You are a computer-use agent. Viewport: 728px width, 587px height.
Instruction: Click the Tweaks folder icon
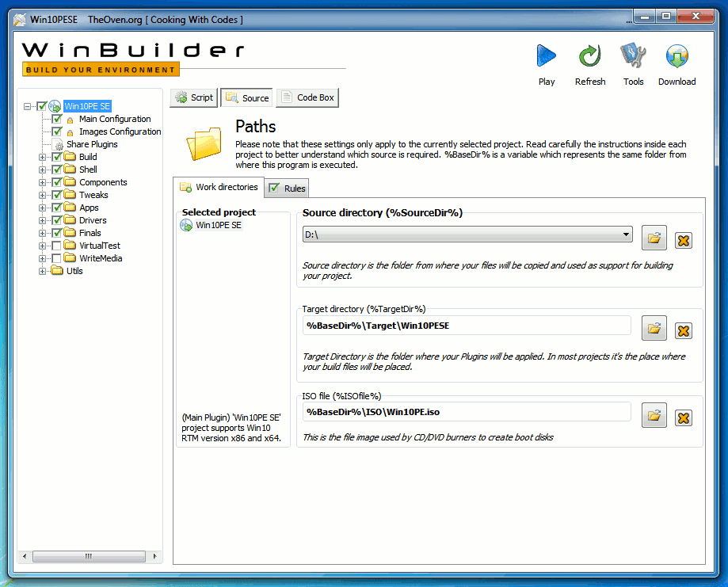[x=70, y=194]
